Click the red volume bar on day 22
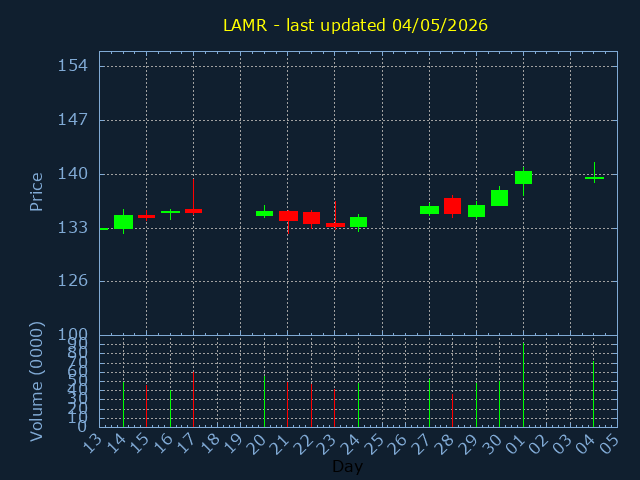This screenshot has width=640, height=480. (x=311, y=405)
